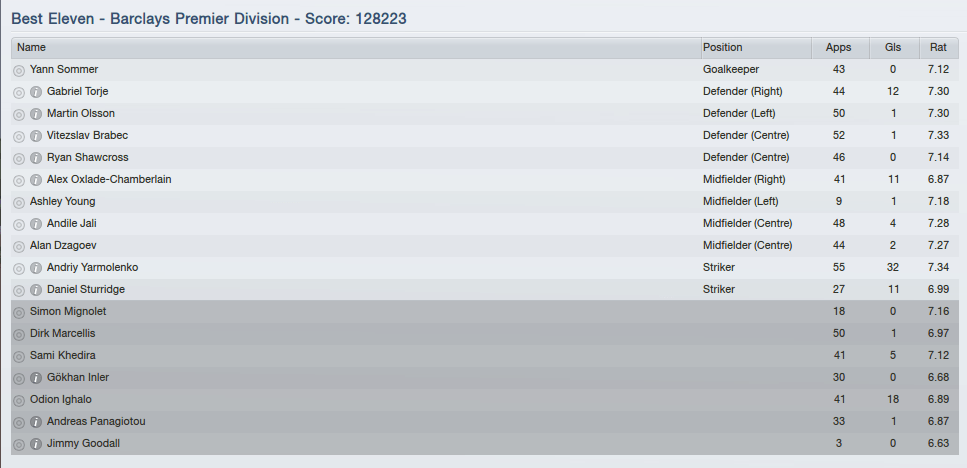Screen dimensions: 967x468
Task: Sort players by Apps column
Action: click(x=839, y=47)
